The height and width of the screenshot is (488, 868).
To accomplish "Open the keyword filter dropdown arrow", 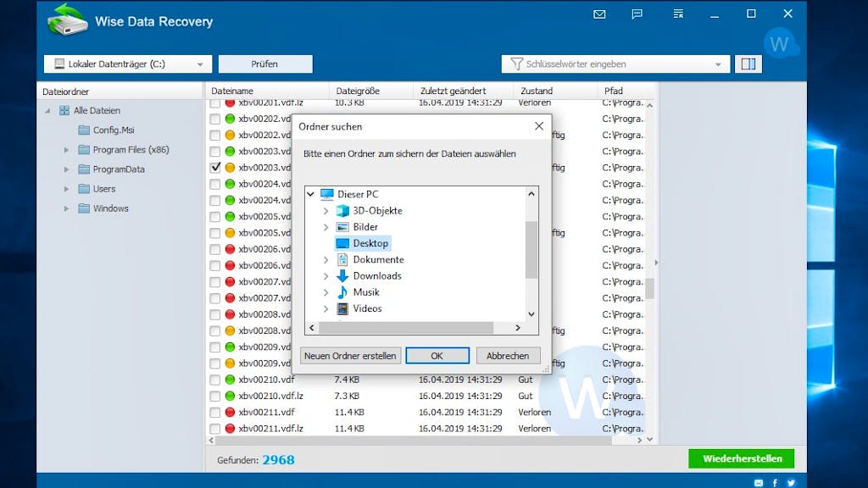I will [x=718, y=64].
